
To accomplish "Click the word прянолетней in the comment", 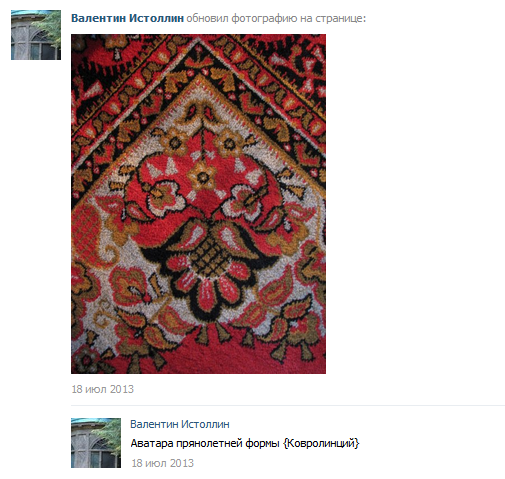I will pos(209,444).
